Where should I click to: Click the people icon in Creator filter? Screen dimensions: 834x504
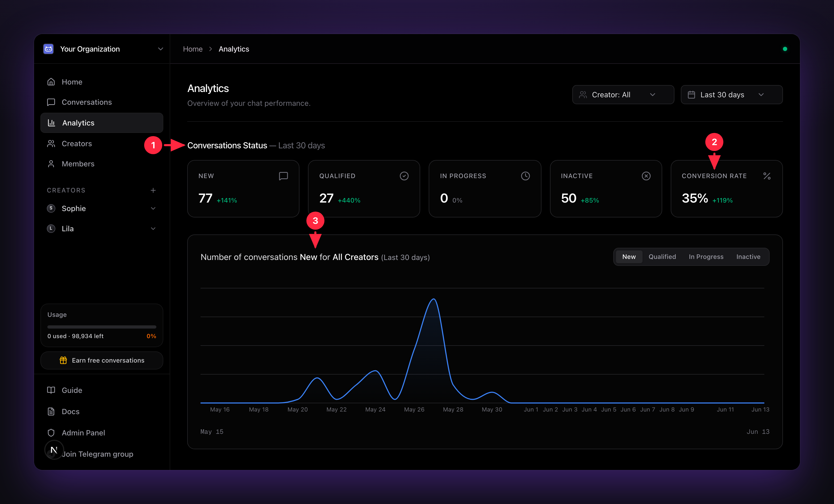583,95
